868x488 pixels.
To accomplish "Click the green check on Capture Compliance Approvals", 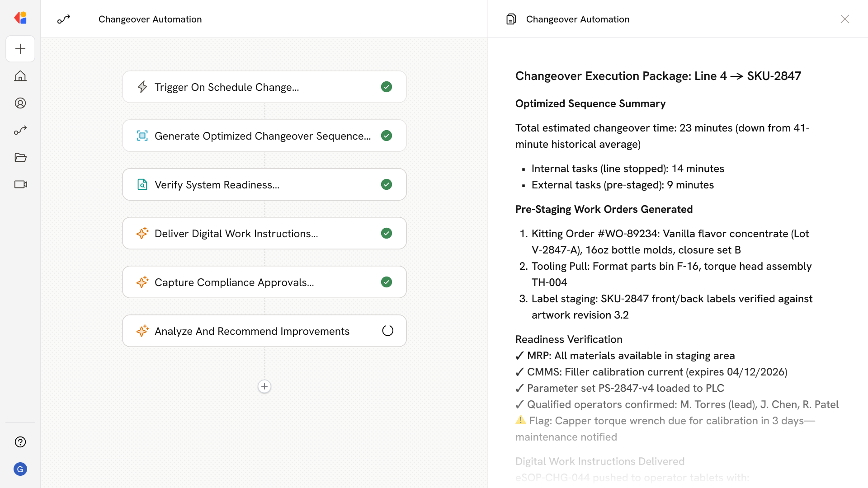I will 386,282.
